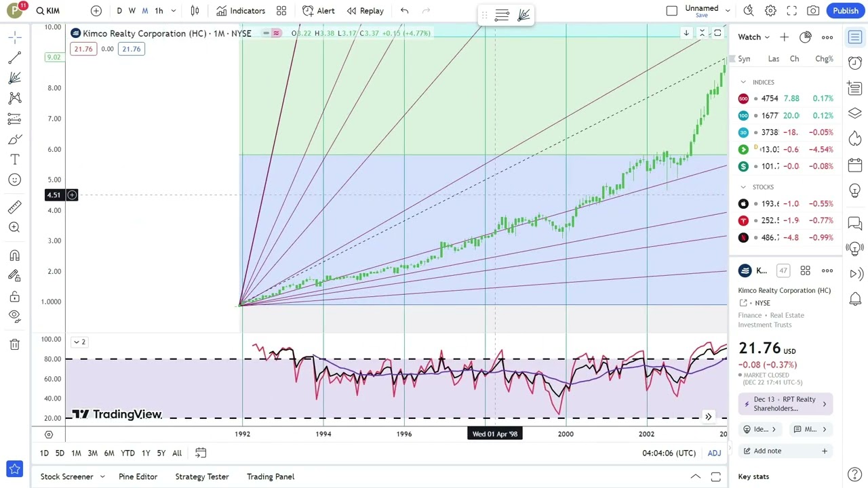
Task: Click the trash remove objects icon
Action: click(14, 344)
